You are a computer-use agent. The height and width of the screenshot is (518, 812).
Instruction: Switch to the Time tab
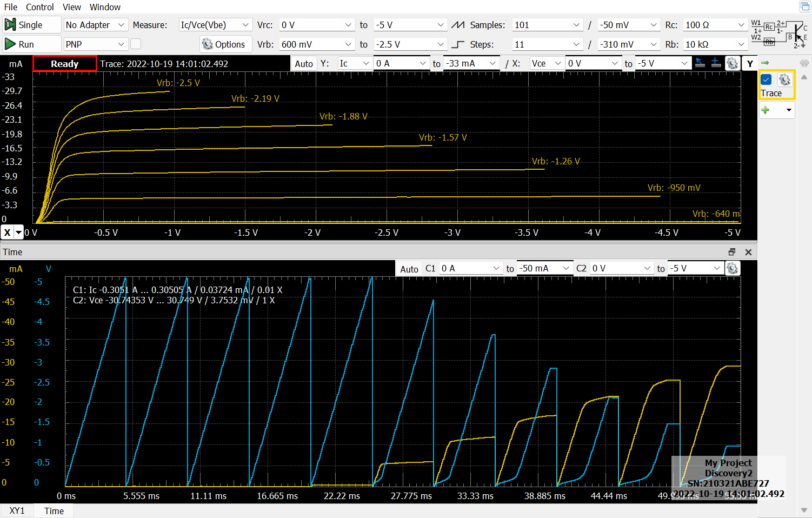click(54, 510)
